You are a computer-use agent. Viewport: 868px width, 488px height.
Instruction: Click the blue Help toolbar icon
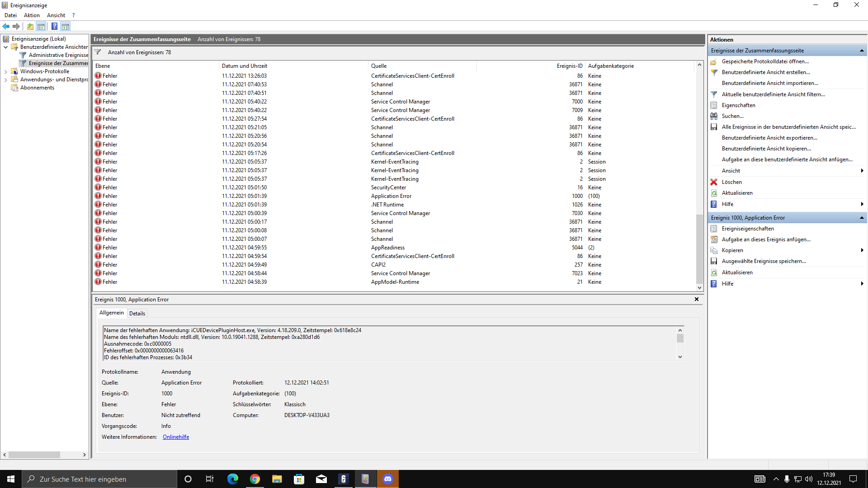(54, 26)
